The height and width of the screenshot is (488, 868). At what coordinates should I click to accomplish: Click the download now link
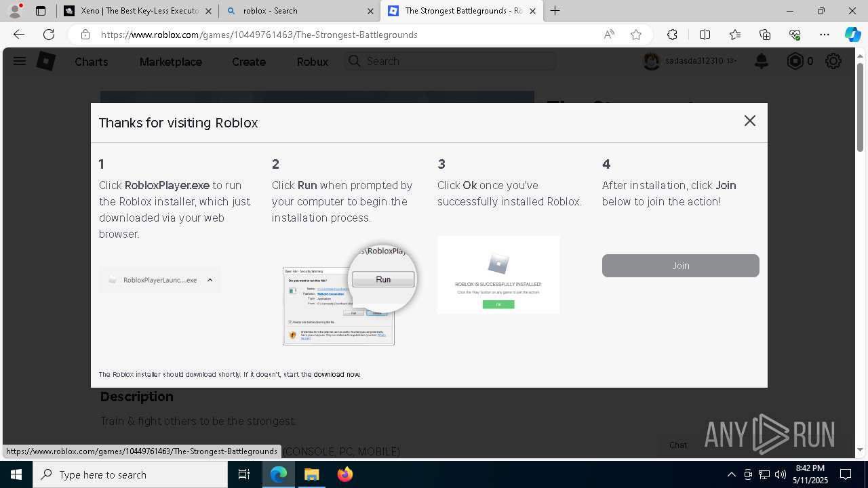click(336, 374)
